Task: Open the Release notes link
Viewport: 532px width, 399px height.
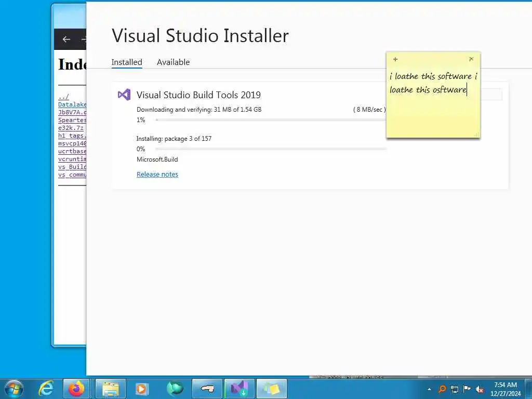Action: pyautogui.click(x=157, y=174)
